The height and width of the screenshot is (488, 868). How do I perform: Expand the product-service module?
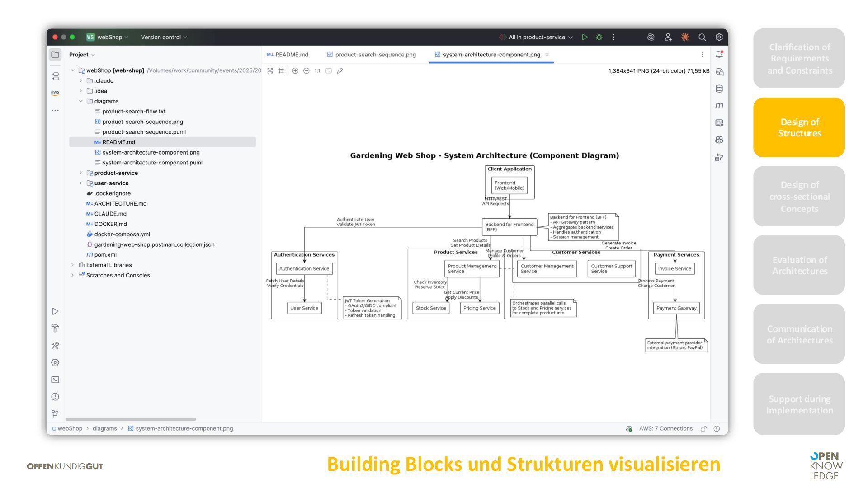pos(81,173)
